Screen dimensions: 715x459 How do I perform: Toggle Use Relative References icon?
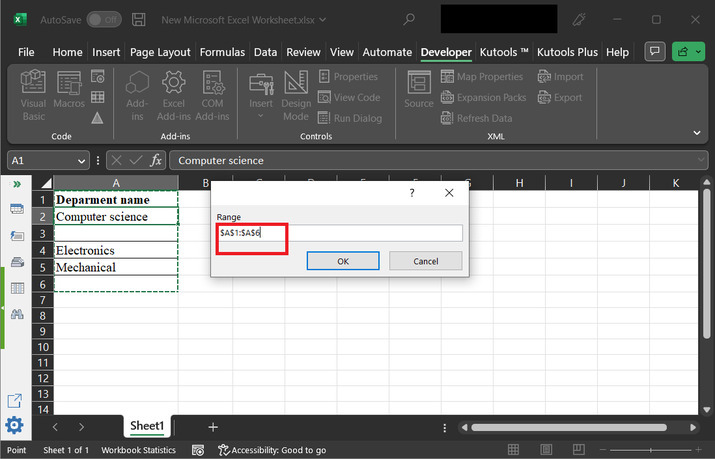point(98,97)
